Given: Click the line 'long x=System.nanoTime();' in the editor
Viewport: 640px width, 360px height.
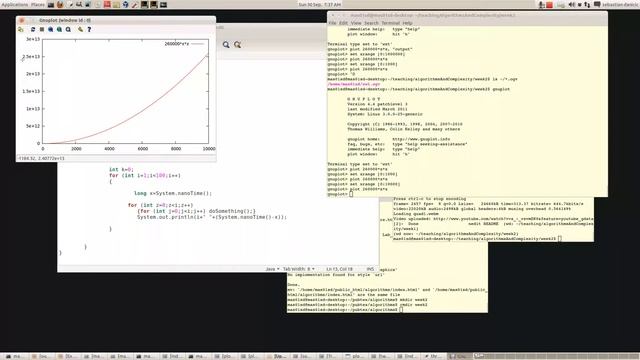Looking at the screenshot, I should point(173,193).
